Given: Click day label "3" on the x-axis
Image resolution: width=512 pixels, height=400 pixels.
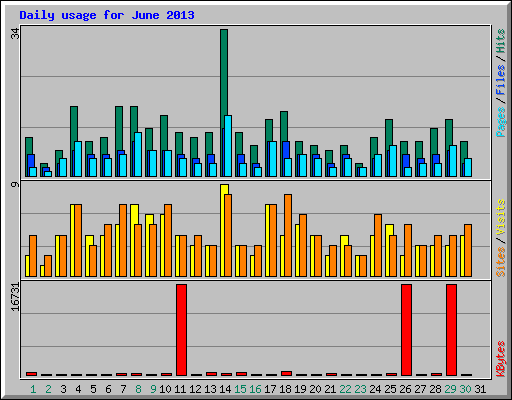Looking at the screenshot, I should click(63, 389).
